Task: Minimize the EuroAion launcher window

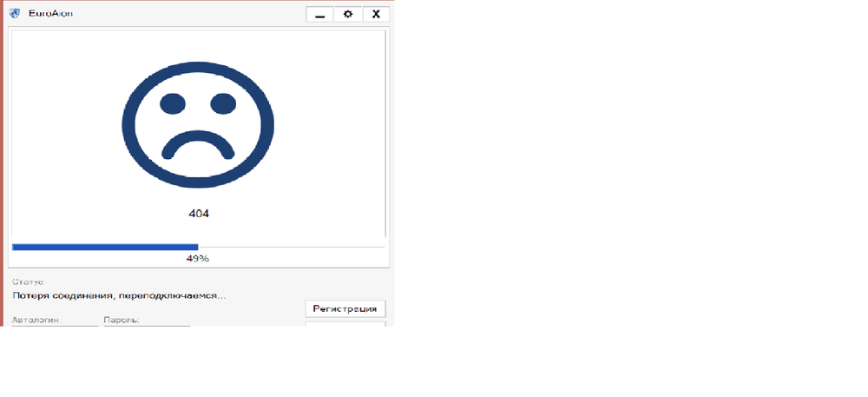Action: (x=320, y=14)
